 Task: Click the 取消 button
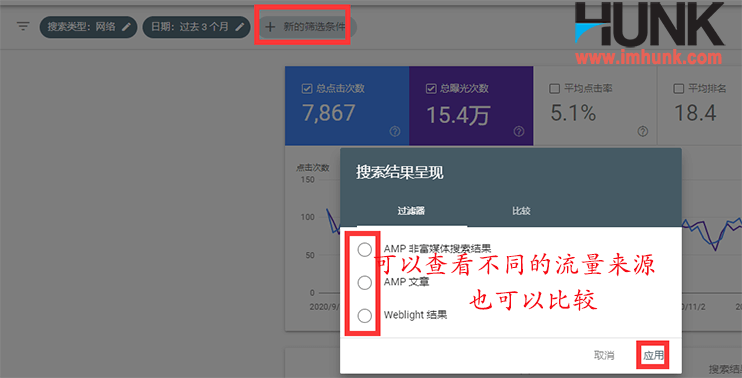(x=604, y=355)
